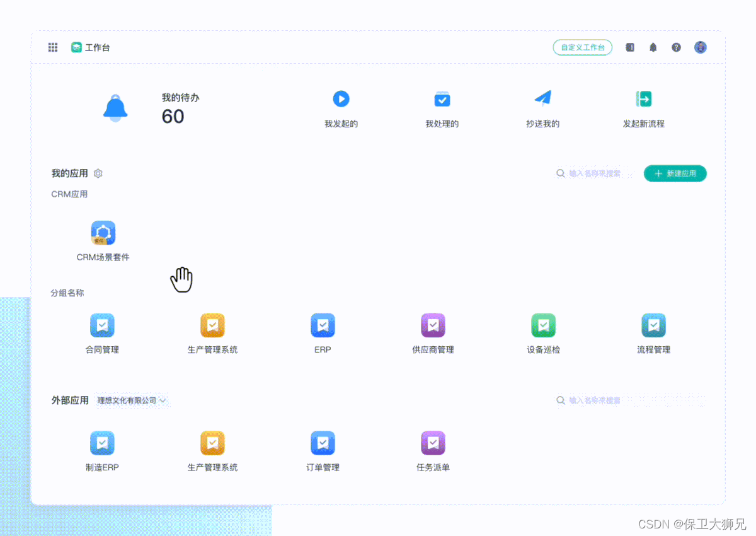Viewport: 756px width, 536px height.
Task: Click the CRM场景套件 label text
Action: [x=103, y=257]
